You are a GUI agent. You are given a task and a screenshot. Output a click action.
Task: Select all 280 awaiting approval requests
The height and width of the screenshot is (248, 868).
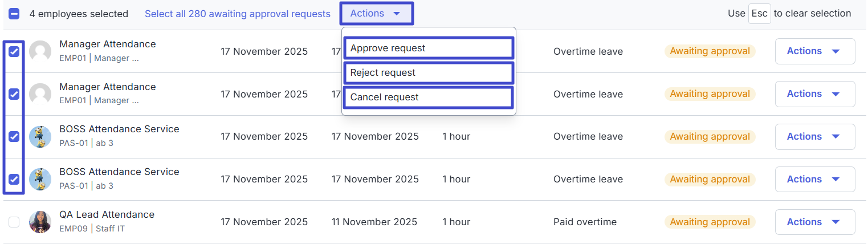click(238, 14)
